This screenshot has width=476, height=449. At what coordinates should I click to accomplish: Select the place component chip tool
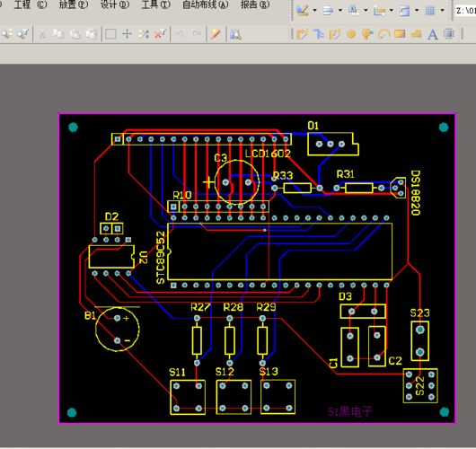[x=449, y=34]
